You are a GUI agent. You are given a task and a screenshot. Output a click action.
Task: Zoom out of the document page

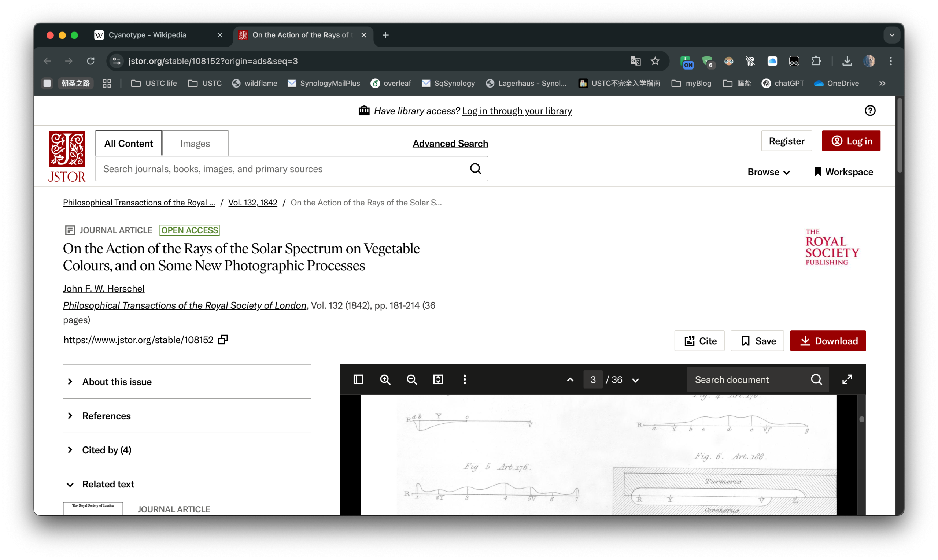tap(411, 379)
